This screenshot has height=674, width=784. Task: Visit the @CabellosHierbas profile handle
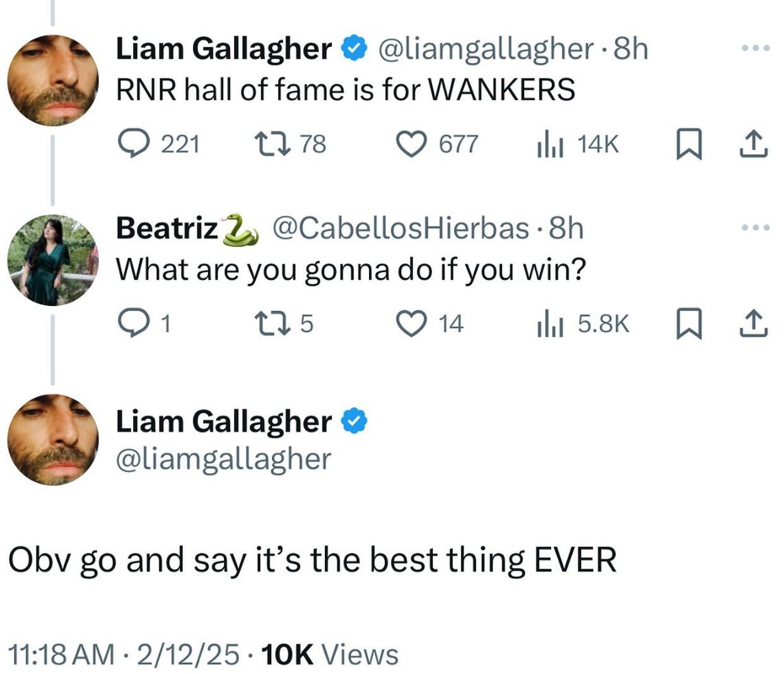[x=401, y=228]
